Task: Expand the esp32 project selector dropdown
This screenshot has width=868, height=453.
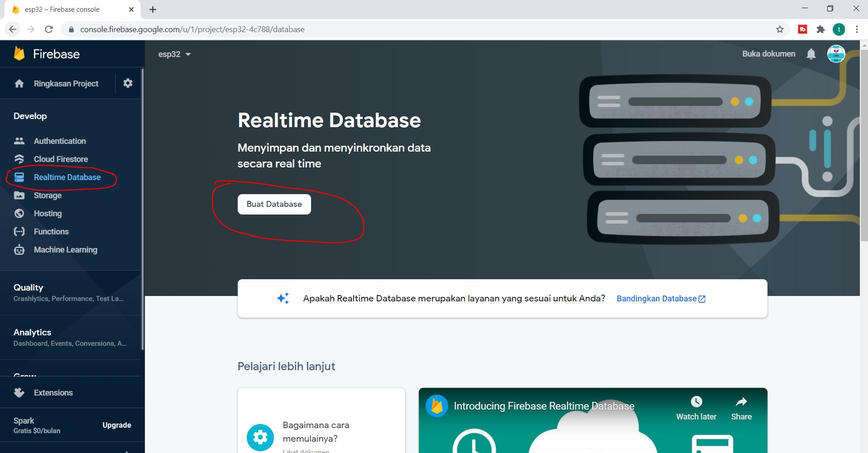Action: click(175, 54)
